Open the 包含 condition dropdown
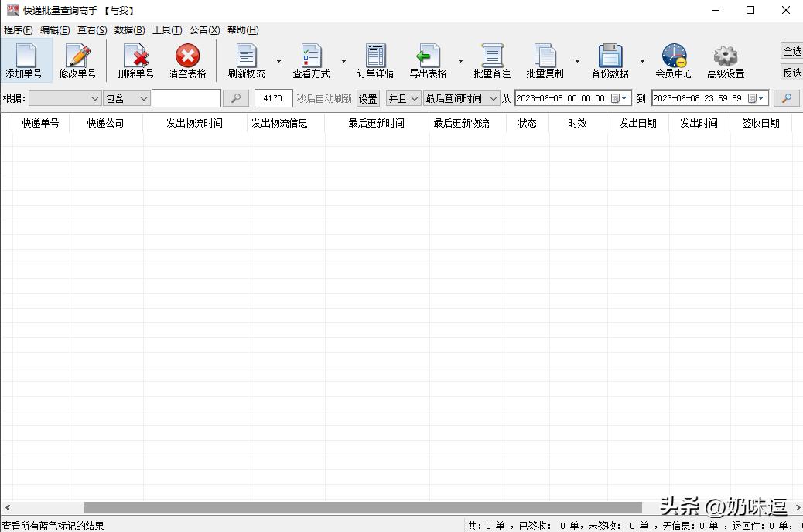Viewport: 803px width, 532px height. (x=127, y=98)
